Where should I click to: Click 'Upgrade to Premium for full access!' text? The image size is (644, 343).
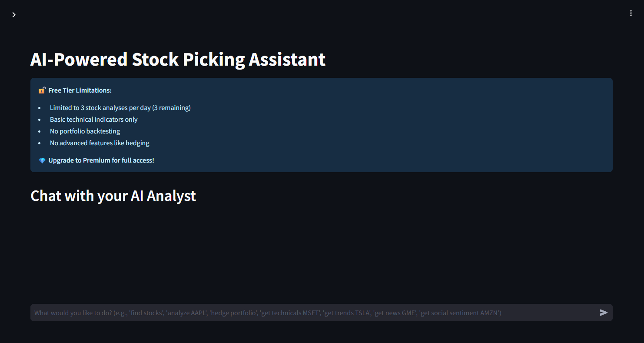pyautogui.click(x=101, y=160)
